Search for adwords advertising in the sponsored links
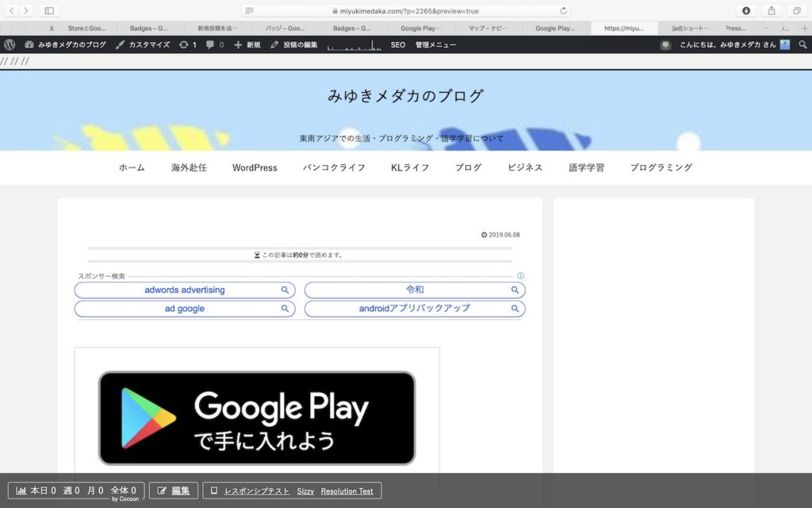The height and width of the screenshot is (508, 812). tap(185, 291)
